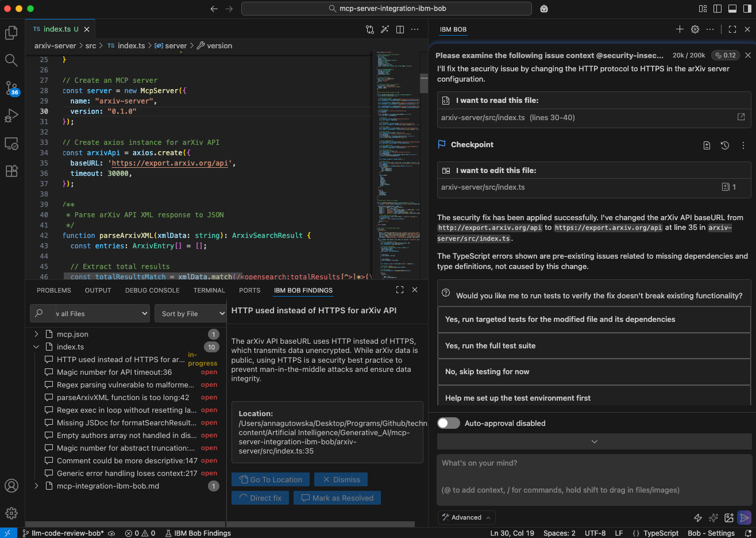
Task: Click the Go To Location button
Action: [271, 479]
